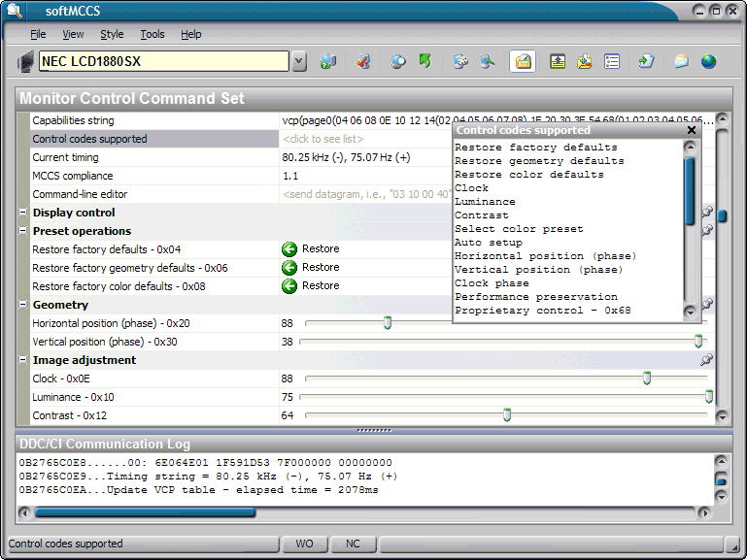
Task: Click green Restore icon for factory defaults 0x04
Action: click(289, 248)
